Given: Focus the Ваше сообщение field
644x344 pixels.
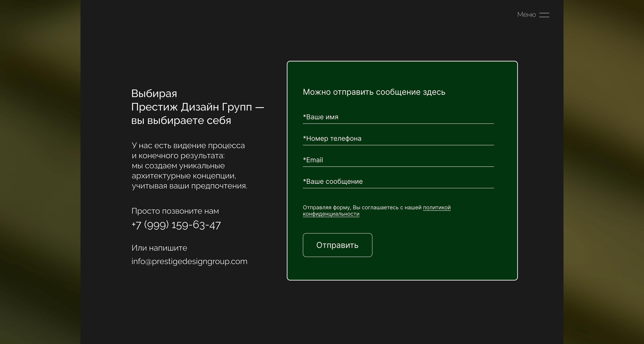Looking at the screenshot, I should click(x=398, y=182).
